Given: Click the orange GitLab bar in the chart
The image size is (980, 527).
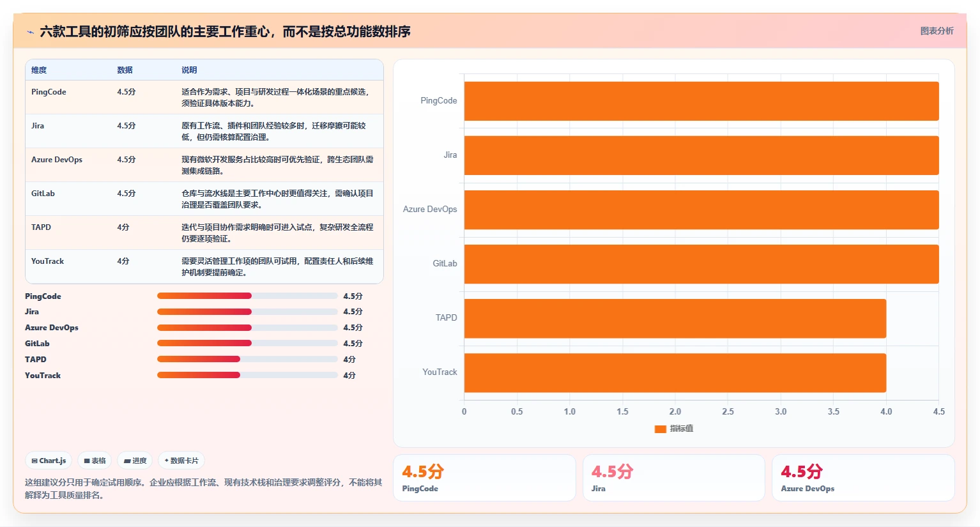Looking at the screenshot, I should coord(701,264).
